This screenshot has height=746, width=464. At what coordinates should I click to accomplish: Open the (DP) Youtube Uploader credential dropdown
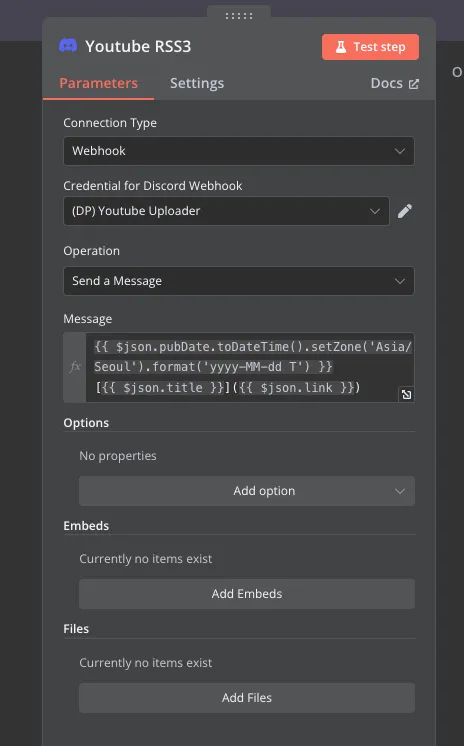(x=226, y=211)
